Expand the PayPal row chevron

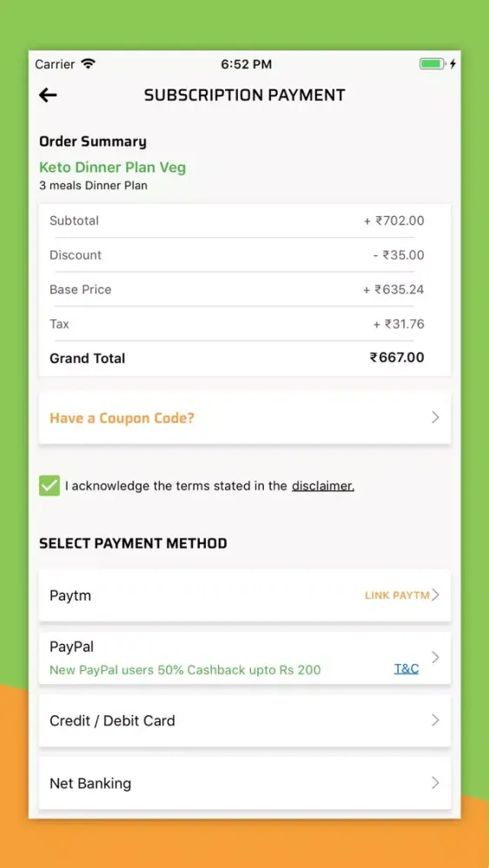[x=436, y=657]
